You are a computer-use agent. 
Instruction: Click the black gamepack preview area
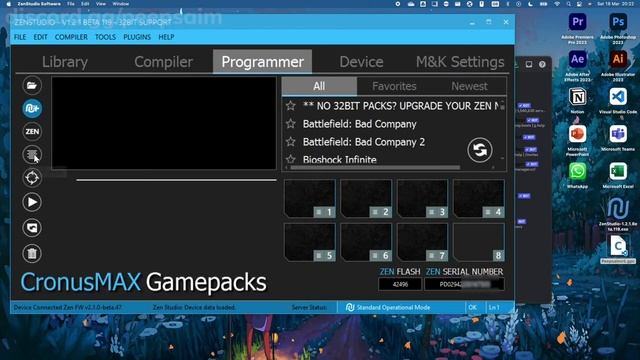tap(164, 123)
